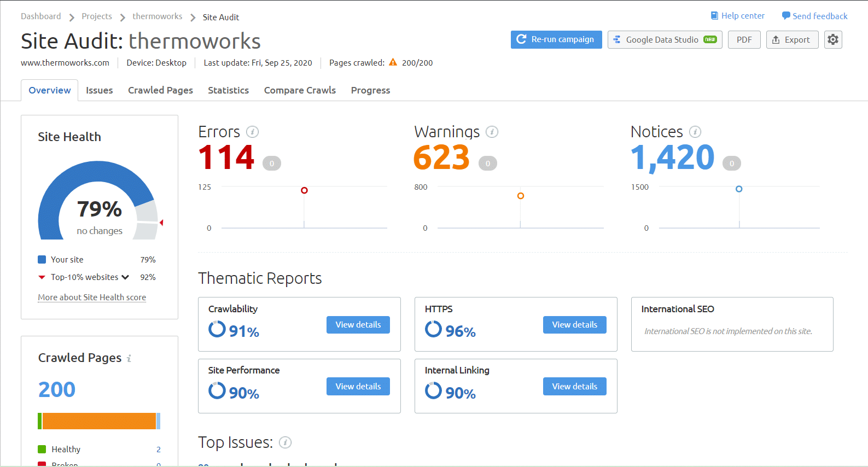
Task: Click the Crawled Pages info icon
Action: point(129,359)
